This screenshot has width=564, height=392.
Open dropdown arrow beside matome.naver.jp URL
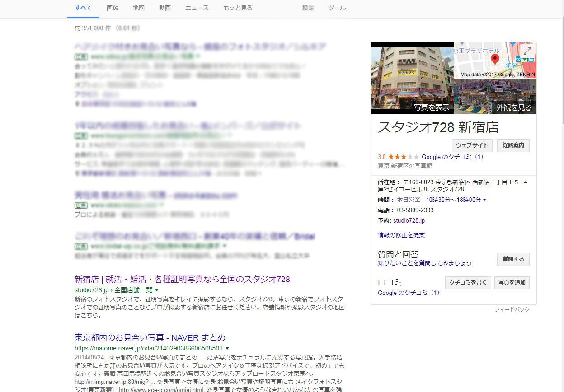point(227,348)
